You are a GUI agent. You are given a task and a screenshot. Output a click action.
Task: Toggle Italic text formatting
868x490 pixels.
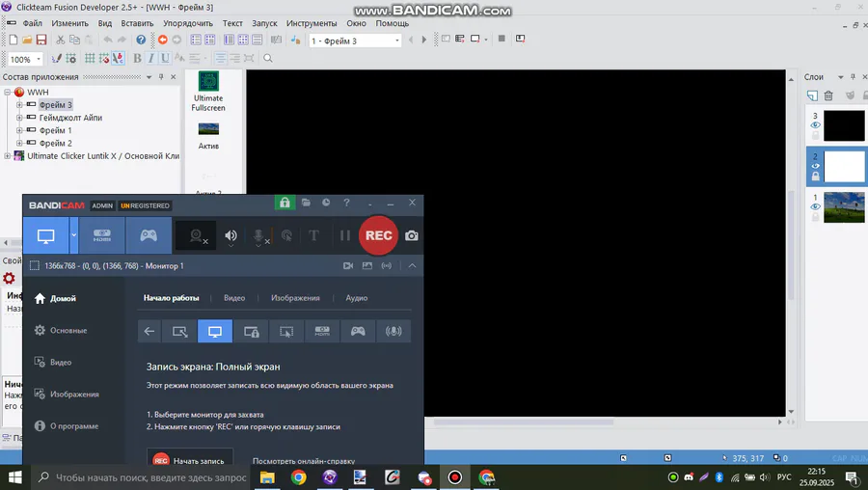pyautogui.click(x=150, y=58)
